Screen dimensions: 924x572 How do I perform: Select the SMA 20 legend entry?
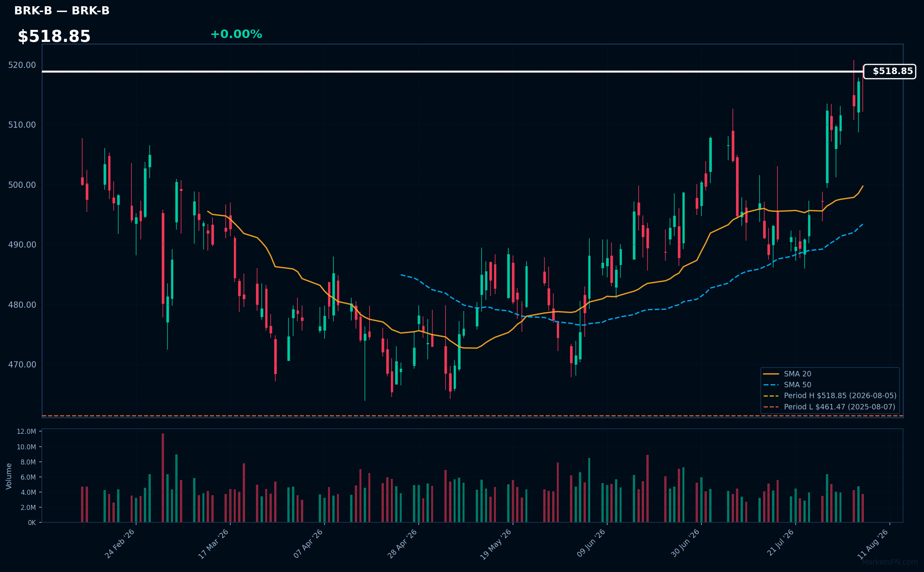[x=787, y=374]
